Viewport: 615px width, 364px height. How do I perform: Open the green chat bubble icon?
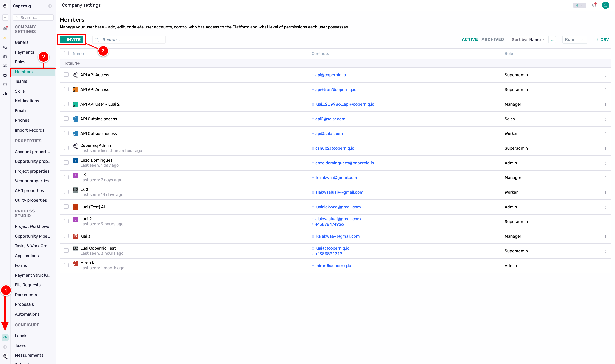(605, 5)
